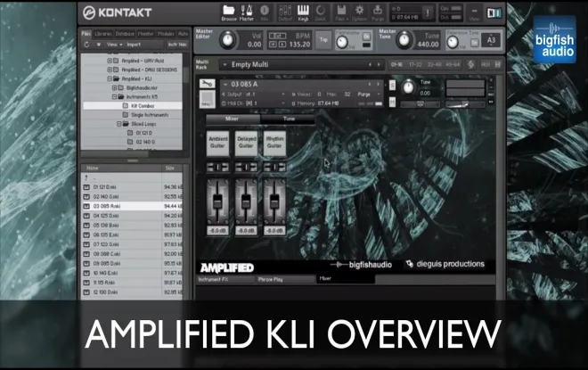
Task: Select next instrument preset arrow for 03 085 A
Action: [378, 84]
